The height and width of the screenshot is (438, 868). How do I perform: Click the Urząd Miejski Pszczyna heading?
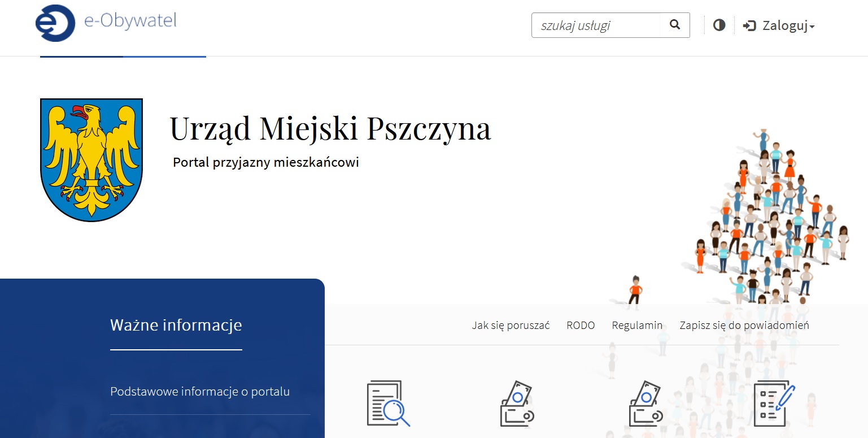330,129
